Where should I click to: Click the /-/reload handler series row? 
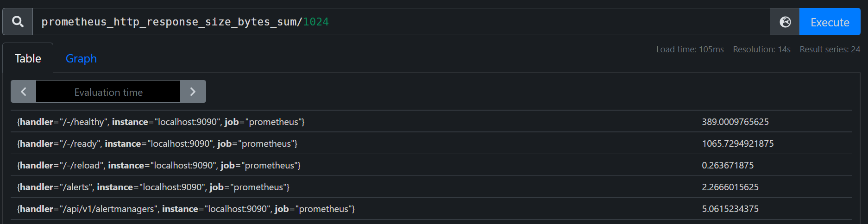(431, 165)
